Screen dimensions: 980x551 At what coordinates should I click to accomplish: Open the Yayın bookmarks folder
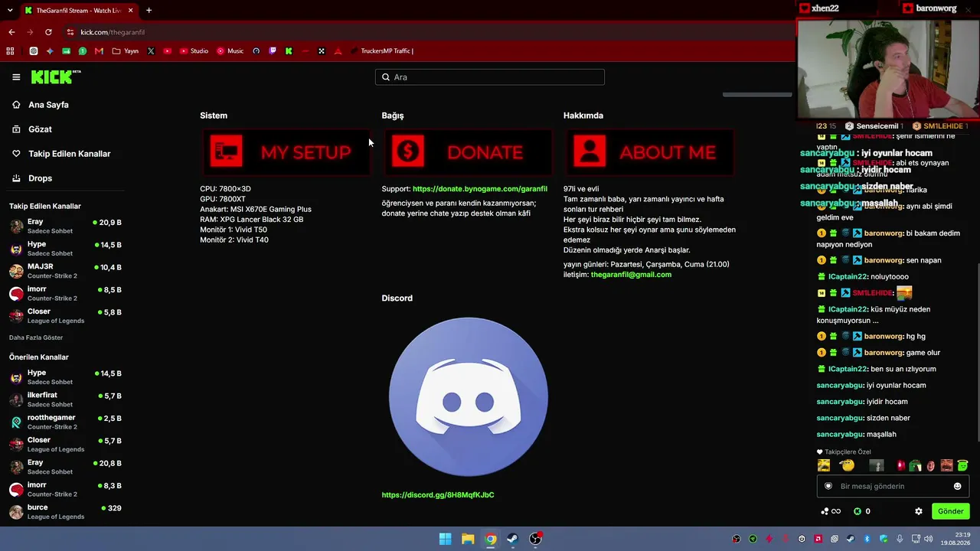pyautogui.click(x=126, y=51)
